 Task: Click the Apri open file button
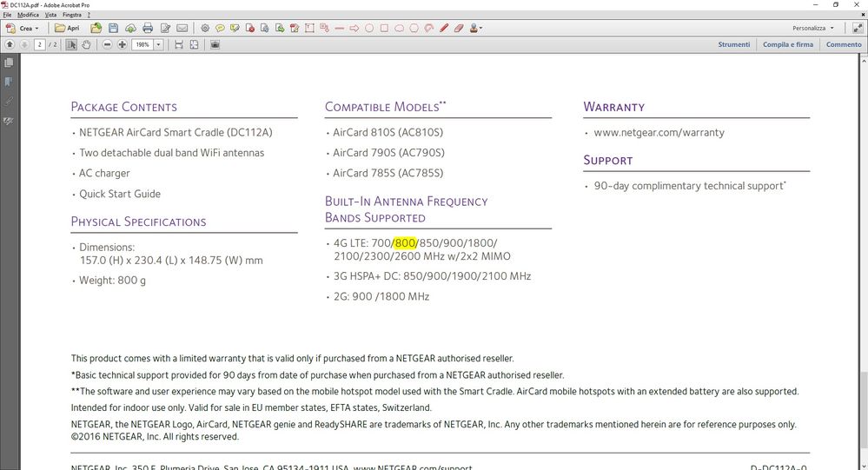tap(67, 28)
